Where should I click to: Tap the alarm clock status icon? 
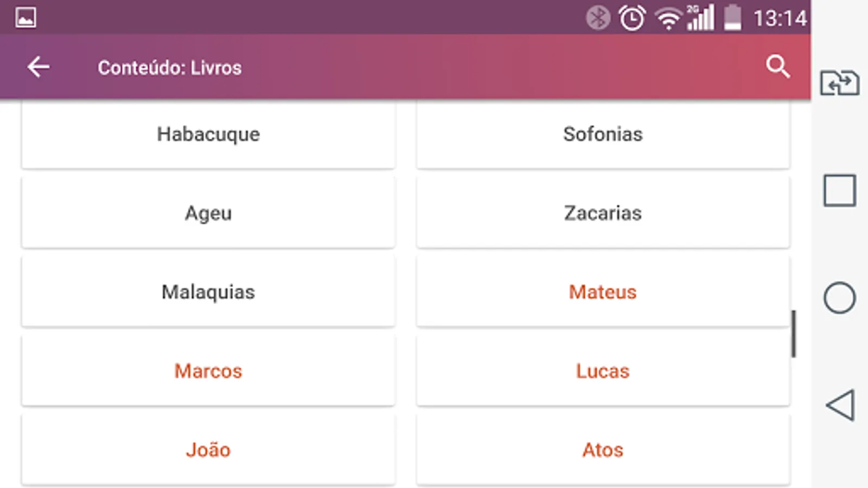point(632,18)
